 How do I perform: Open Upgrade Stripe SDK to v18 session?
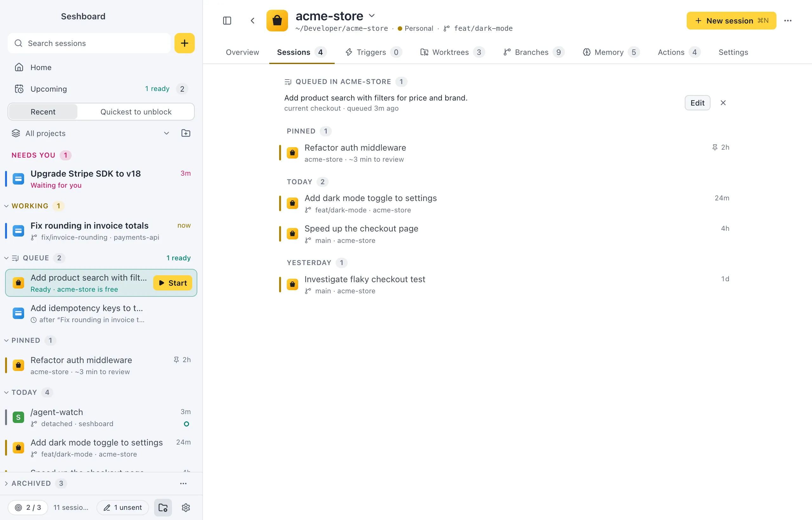point(101,179)
